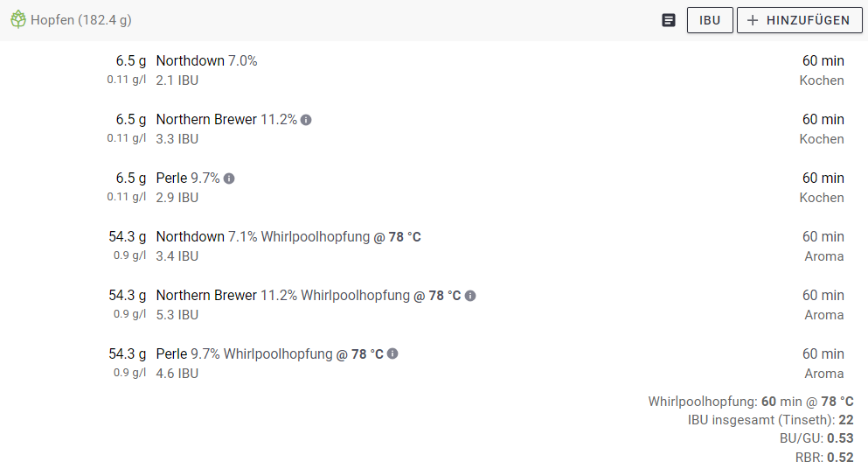
Task: Open the Perle 9.7% boil hop entry
Action: tap(172, 178)
